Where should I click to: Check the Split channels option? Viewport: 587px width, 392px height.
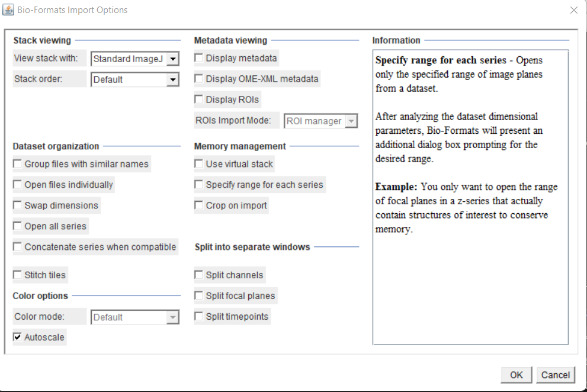pyautogui.click(x=199, y=275)
